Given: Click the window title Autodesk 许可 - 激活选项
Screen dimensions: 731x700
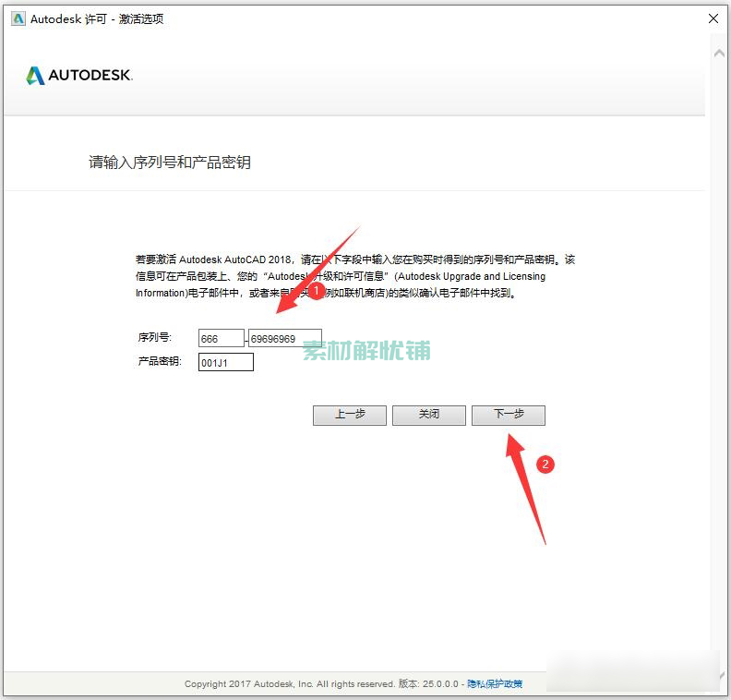Looking at the screenshot, I should point(97,18).
